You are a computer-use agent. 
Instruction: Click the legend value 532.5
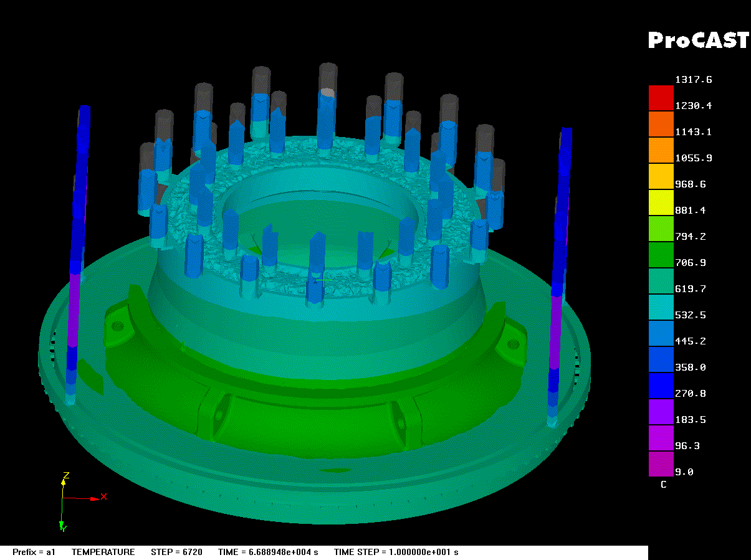coord(691,315)
